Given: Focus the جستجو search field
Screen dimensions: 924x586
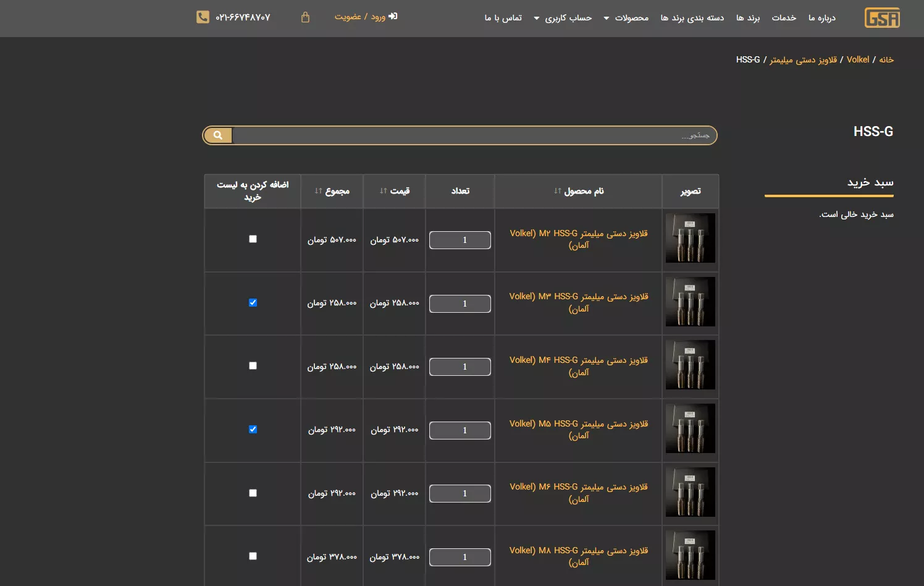Looking at the screenshot, I should tap(474, 135).
